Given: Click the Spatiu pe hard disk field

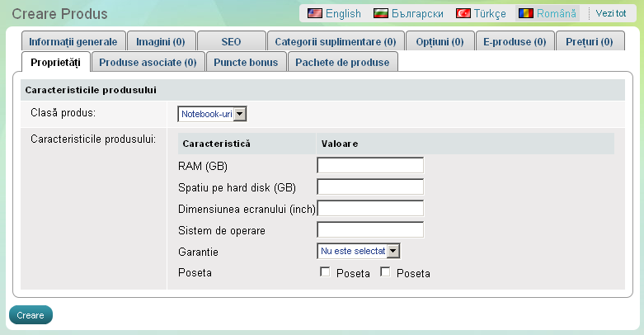Looking at the screenshot, I should click(369, 187).
